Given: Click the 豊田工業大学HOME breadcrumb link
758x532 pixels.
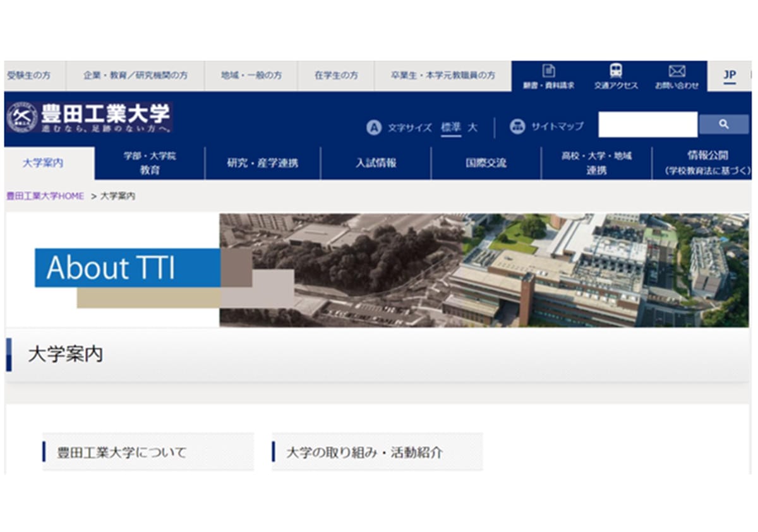Looking at the screenshot, I should 45,196.
